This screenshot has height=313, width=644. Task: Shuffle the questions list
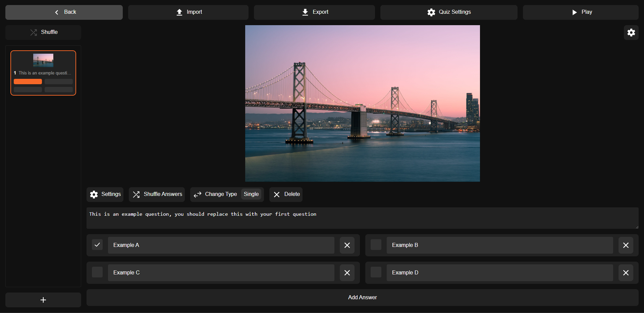tap(43, 32)
